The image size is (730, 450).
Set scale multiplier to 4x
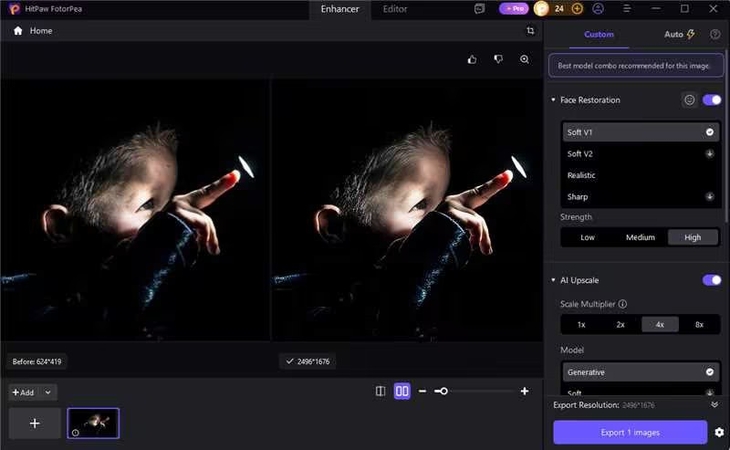coord(660,324)
